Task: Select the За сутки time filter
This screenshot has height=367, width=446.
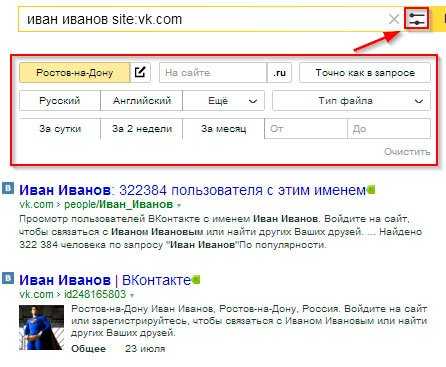Action: (60, 129)
